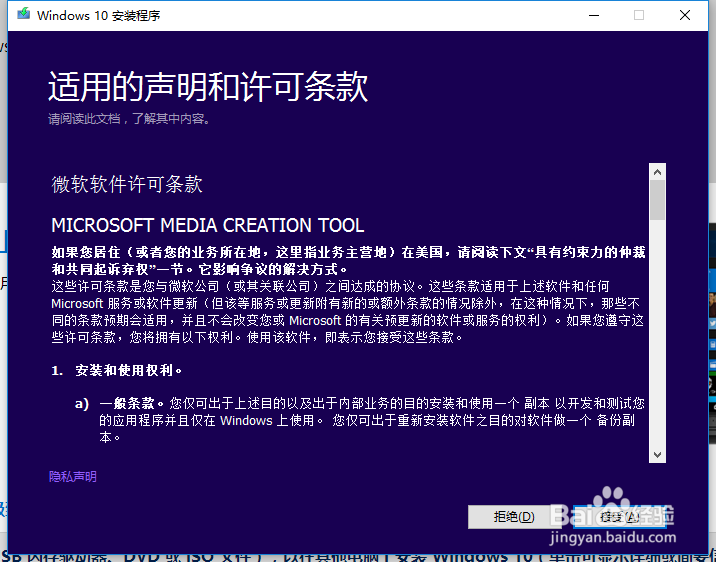Click the 接受(A) accept button

point(620,517)
